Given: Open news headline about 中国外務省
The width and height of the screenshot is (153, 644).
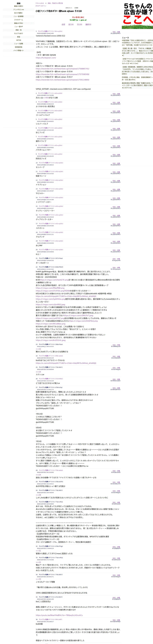Looking at the screenshot, I should [x=138, y=43].
